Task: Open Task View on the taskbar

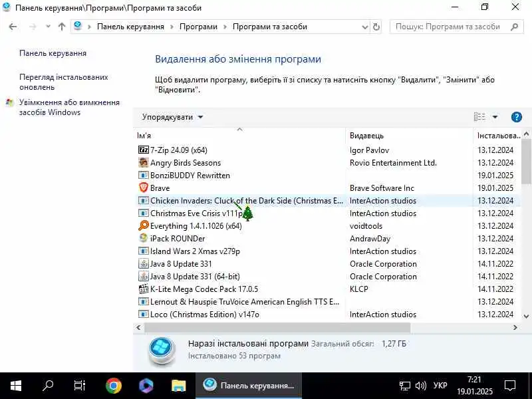Action: pos(80,386)
